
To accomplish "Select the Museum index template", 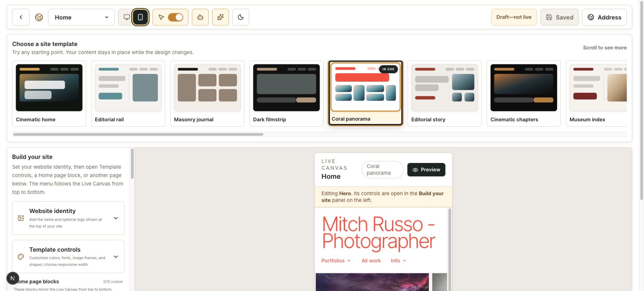I will click(x=596, y=93).
